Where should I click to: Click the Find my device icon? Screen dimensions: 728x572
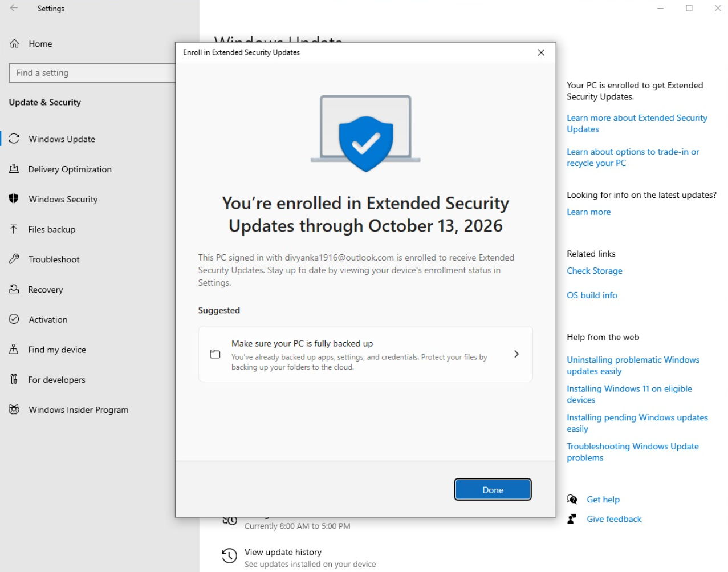(14, 350)
